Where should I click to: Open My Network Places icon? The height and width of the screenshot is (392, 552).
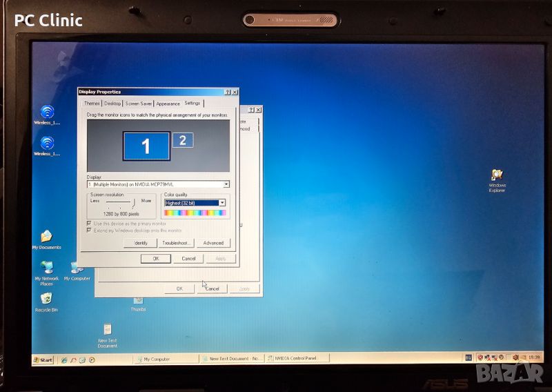46,267
